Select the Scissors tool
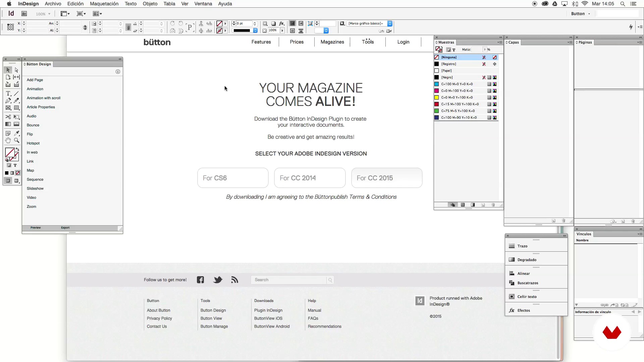 pos(8,117)
